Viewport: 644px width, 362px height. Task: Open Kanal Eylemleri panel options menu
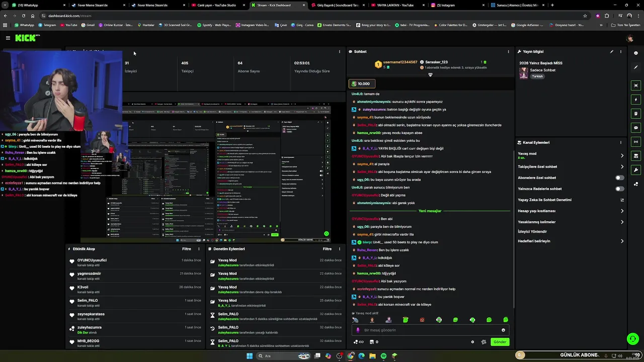click(x=620, y=142)
